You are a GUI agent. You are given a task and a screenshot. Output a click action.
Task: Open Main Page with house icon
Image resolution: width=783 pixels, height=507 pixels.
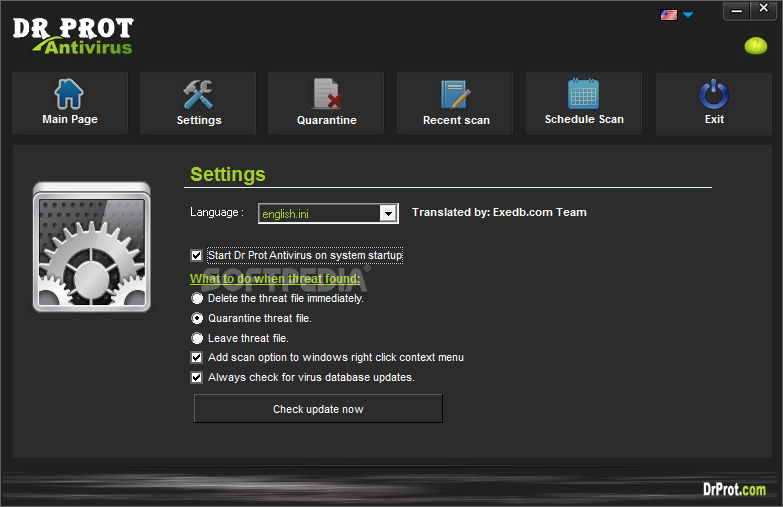[70, 103]
